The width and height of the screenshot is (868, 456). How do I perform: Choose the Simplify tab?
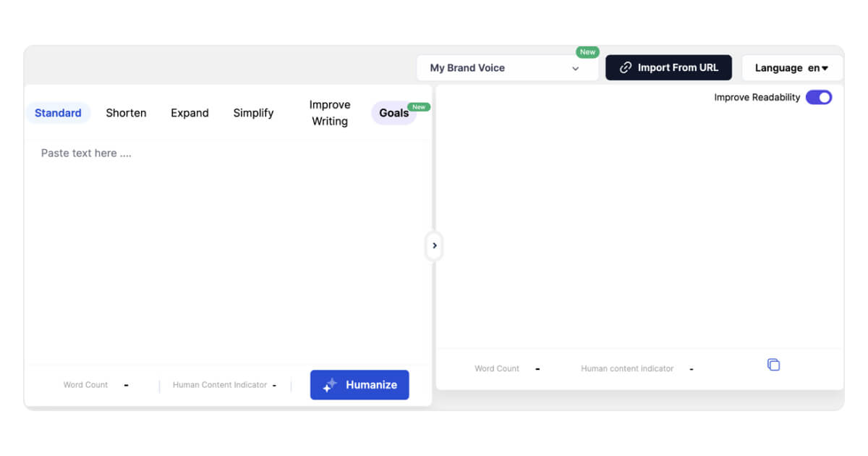pos(253,113)
